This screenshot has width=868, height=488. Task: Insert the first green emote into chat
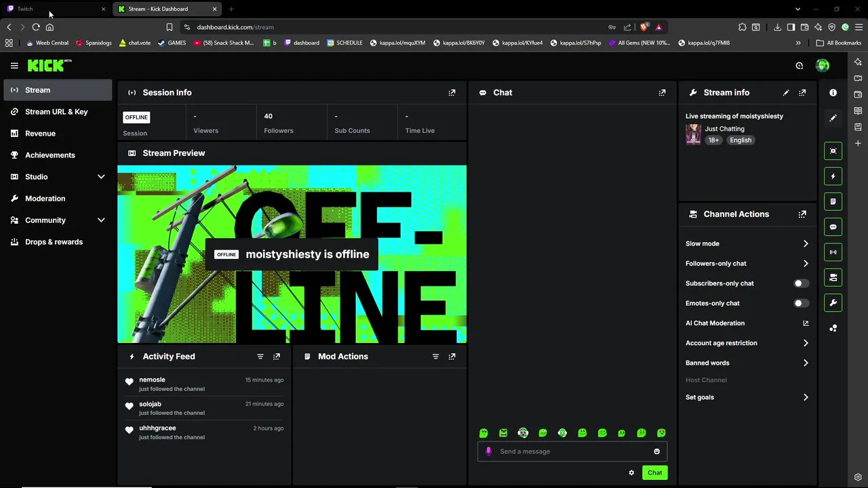(x=484, y=433)
